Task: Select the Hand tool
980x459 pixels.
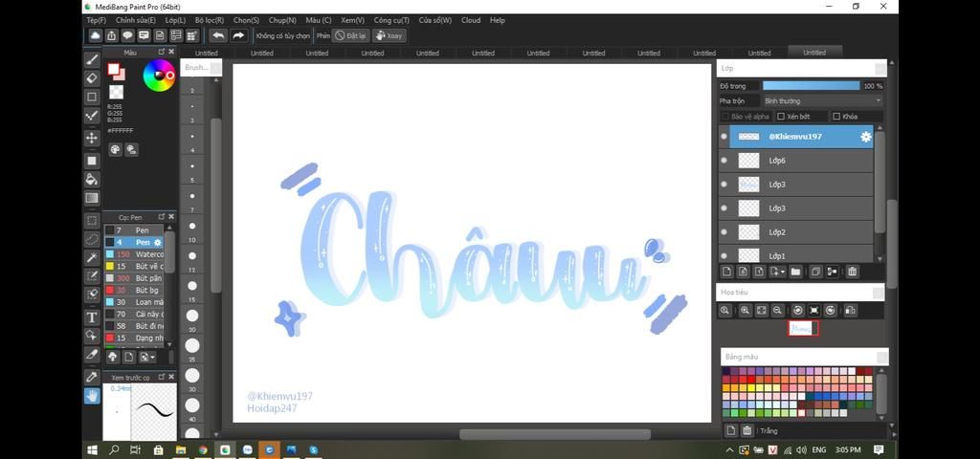Action: click(x=92, y=395)
